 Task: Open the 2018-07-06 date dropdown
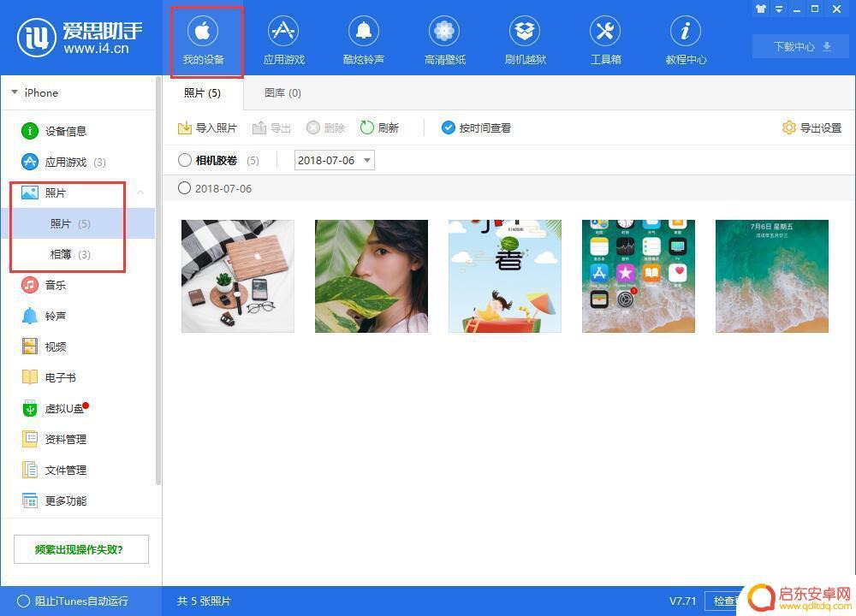point(334,160)
